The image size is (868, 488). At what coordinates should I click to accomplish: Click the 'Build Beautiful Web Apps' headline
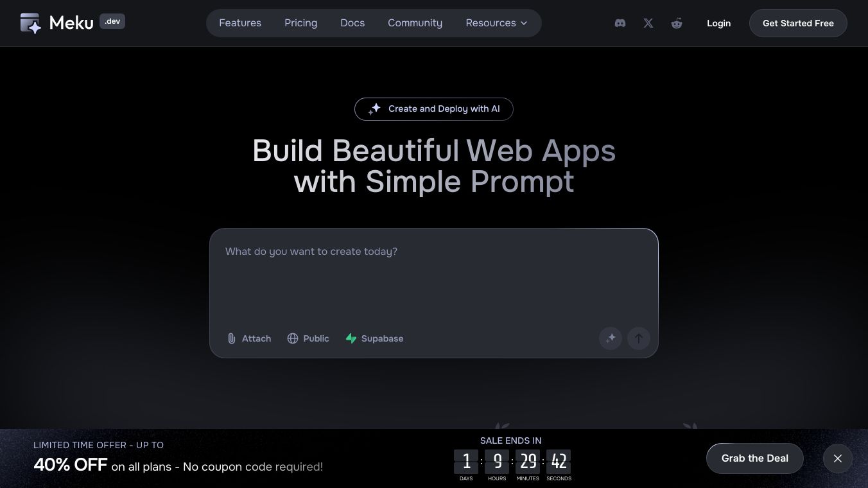[434, 152]
